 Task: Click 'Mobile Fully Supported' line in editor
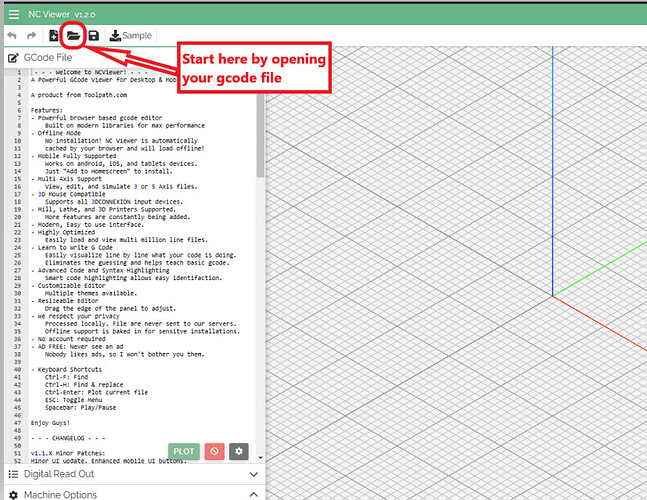click(x=73, y=156)
